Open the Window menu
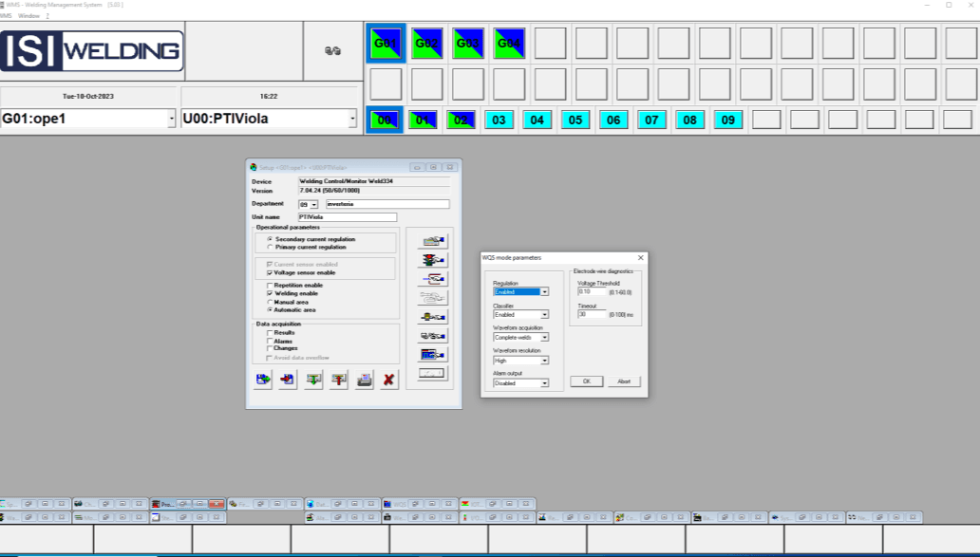This screenshot has height=557, width=980. [28, 16]
